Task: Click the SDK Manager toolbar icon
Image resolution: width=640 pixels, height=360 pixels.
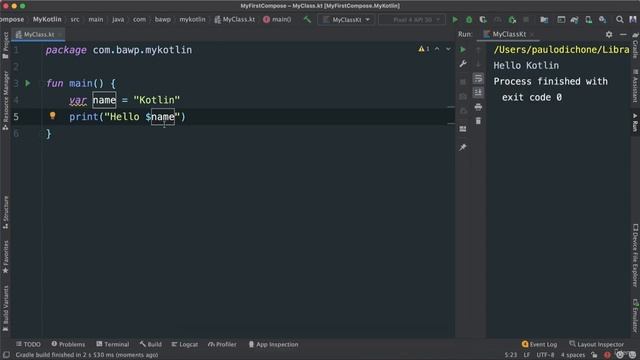Action: (x=602, y=20)
